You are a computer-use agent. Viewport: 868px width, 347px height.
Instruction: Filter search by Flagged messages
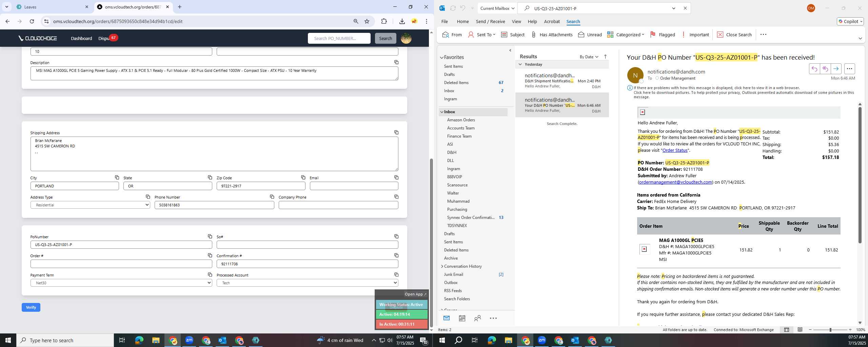pos(663,35)
